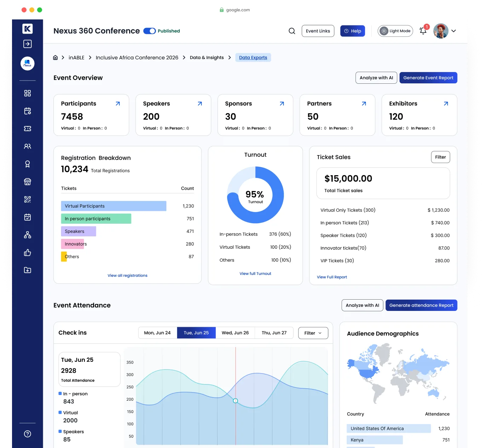Open View all registrations link
482x448 pixels.
(128, 276)
